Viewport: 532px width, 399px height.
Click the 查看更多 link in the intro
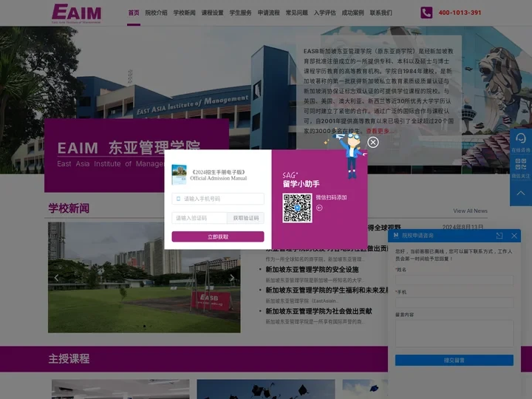(378, 131)
